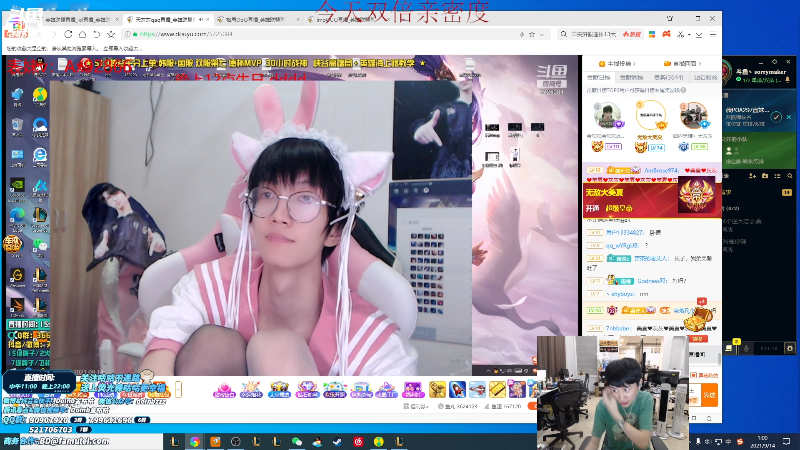Screen dimensions: 800x450
Task: Go back using the browser back arrow
Action: click(x=39, y=34)
